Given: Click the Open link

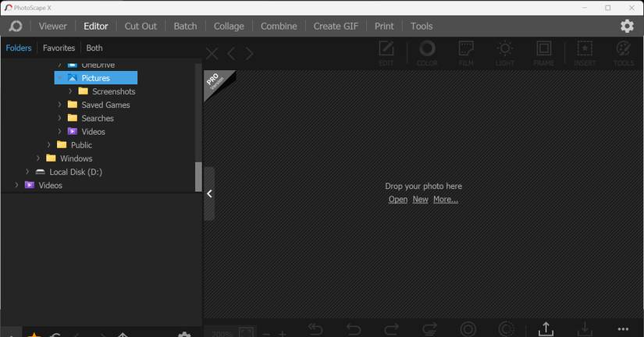Looking at the screenshot, I should pos(398,200).
